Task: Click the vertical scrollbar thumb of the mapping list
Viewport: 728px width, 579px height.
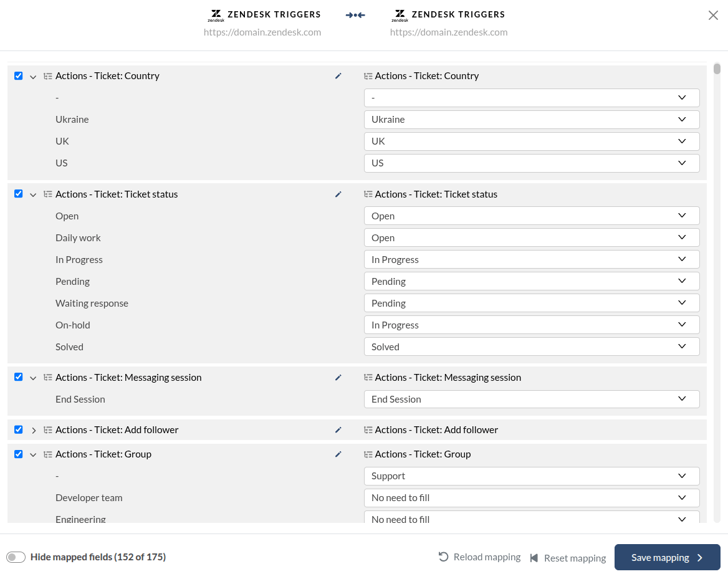Action: pos(717,69)
